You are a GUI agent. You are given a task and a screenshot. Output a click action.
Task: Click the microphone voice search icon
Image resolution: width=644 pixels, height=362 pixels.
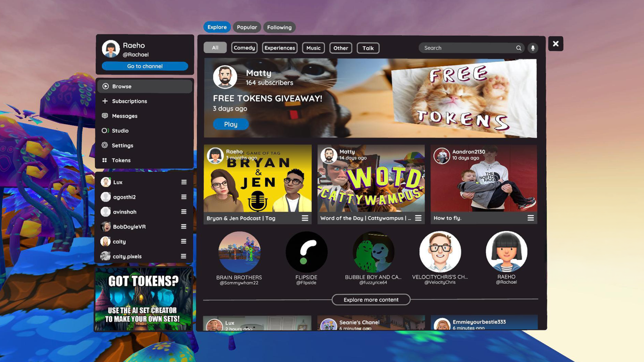point(533,48)
